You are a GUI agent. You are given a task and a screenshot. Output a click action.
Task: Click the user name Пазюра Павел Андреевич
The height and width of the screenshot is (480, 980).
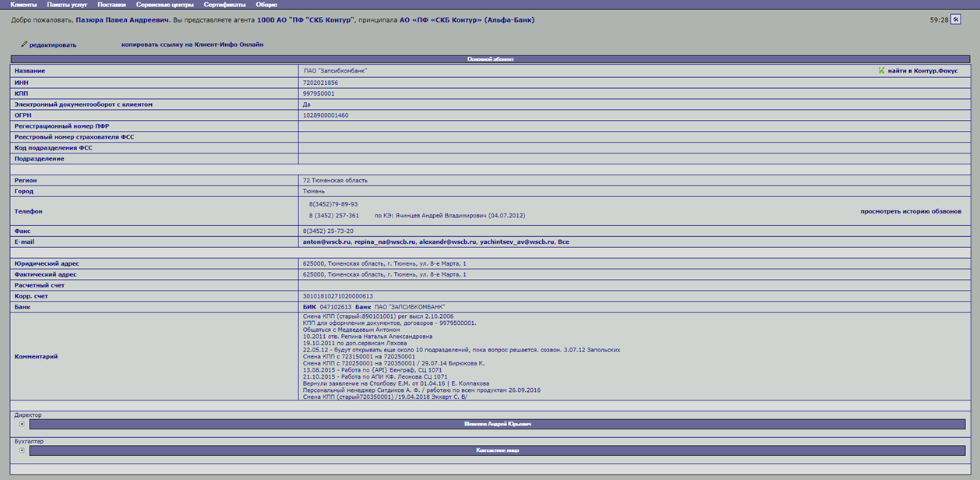click(123, 19)
